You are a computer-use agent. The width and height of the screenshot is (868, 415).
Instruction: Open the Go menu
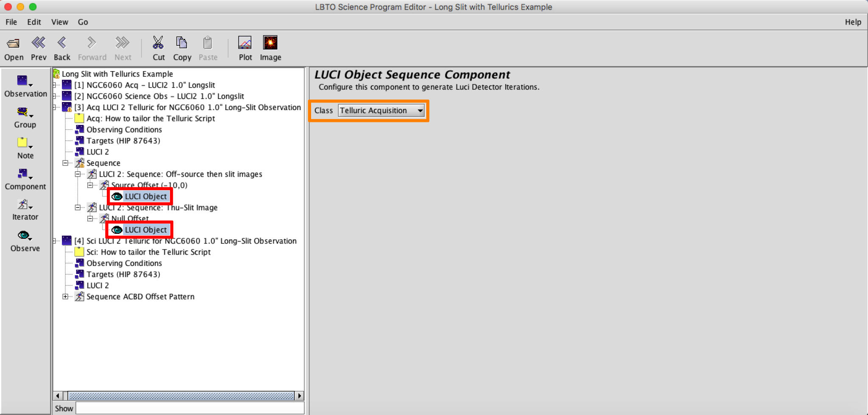pos(83,22)
